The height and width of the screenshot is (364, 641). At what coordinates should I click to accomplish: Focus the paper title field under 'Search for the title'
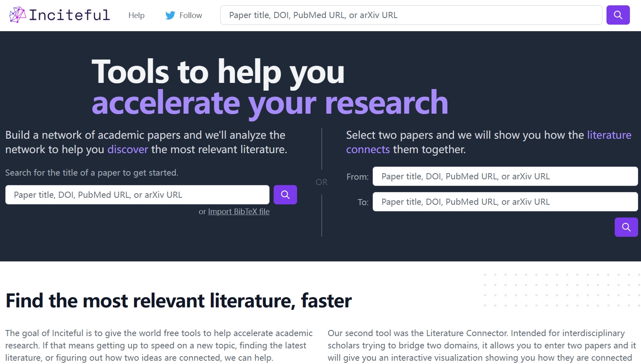click(137, 195)
